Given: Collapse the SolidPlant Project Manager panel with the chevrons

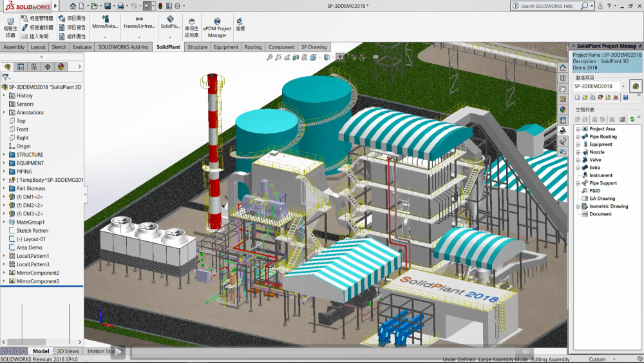Looking at the screenshot, I should 574,46.
